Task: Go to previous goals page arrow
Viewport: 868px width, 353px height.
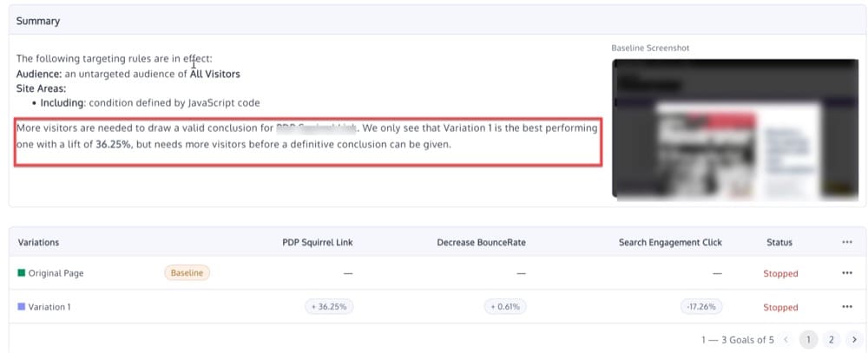Action: click(x=786, y=339)
